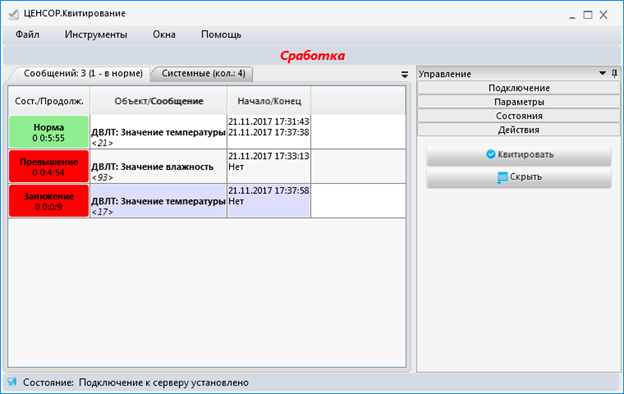Click the server connection status icon
This screenshot has width=624, height=394.
tap(12, 382)
